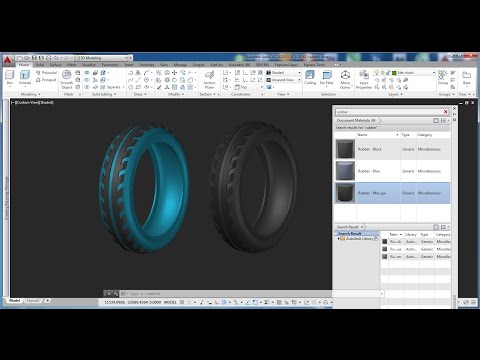Select the Move tool in Modify panel
Screen dimensions: 480x360
(x=174, y=72)
